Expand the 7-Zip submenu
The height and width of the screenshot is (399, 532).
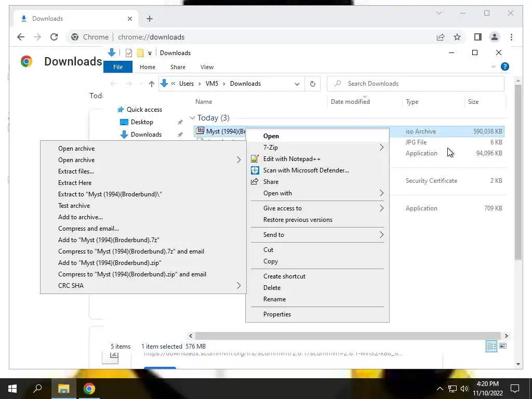click(317, 147)
